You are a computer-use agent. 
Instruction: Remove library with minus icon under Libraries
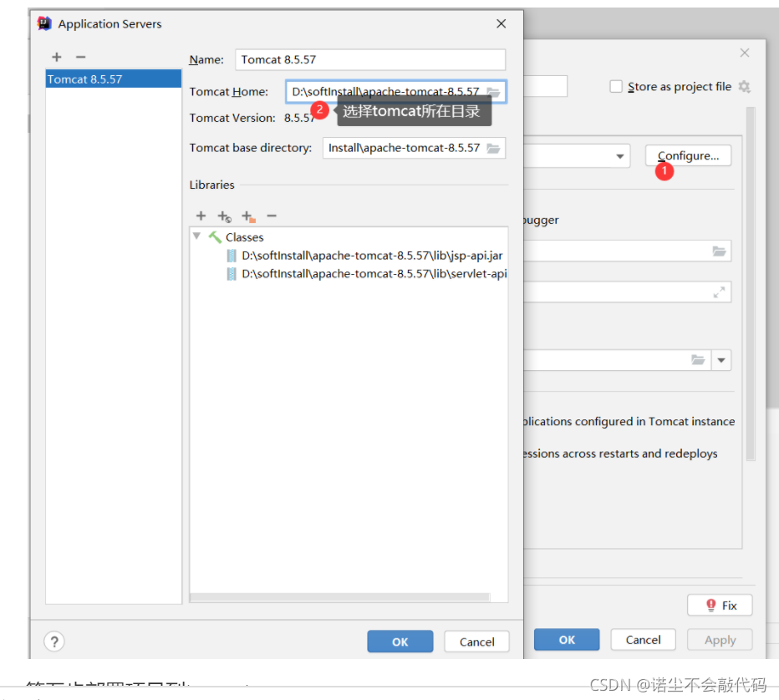coord(272,216)
